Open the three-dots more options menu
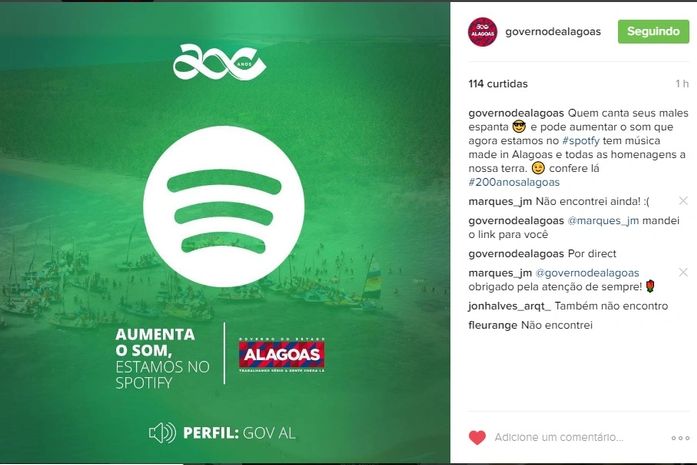The image size is (697, 465). pyautogui.click(x=680, y=438)
